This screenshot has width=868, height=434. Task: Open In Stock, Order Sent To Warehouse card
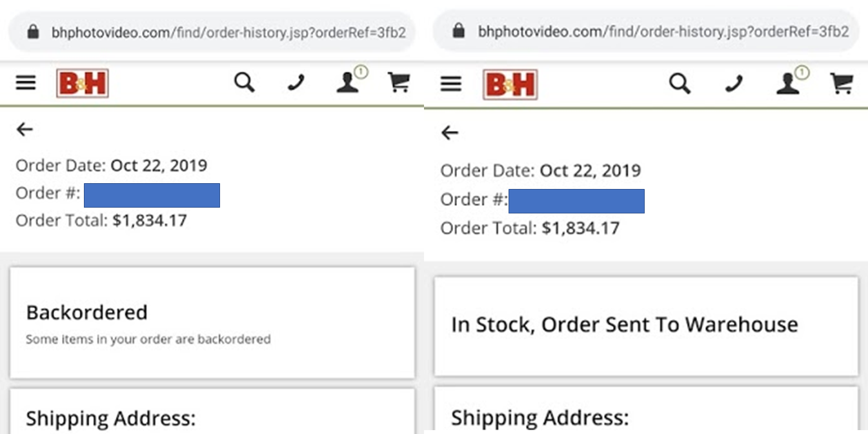point(646,326)
